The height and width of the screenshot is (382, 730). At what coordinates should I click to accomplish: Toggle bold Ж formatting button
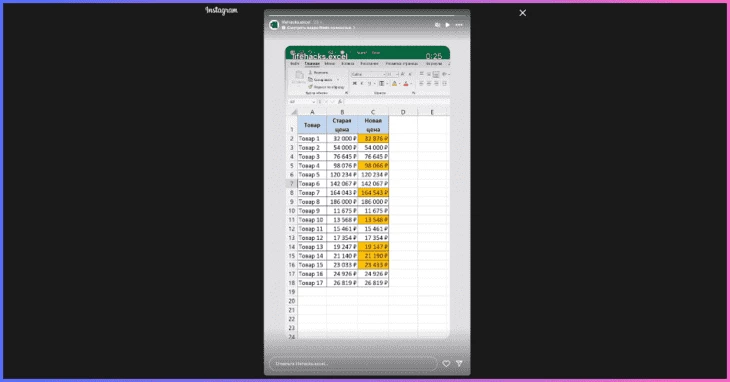click(354, 84)
